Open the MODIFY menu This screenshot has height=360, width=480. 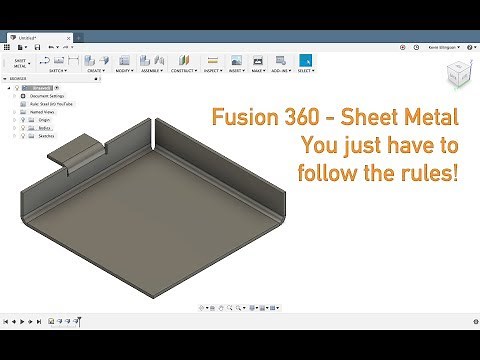[124, 71]
